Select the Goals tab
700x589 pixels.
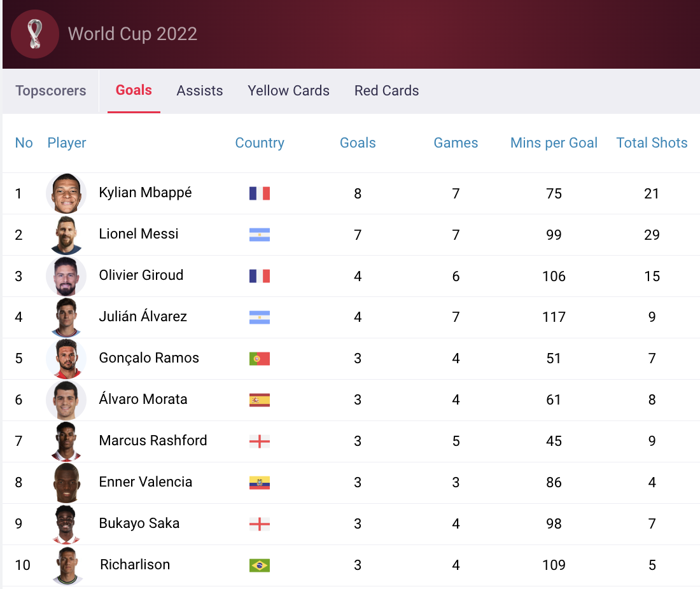point(134,90)
